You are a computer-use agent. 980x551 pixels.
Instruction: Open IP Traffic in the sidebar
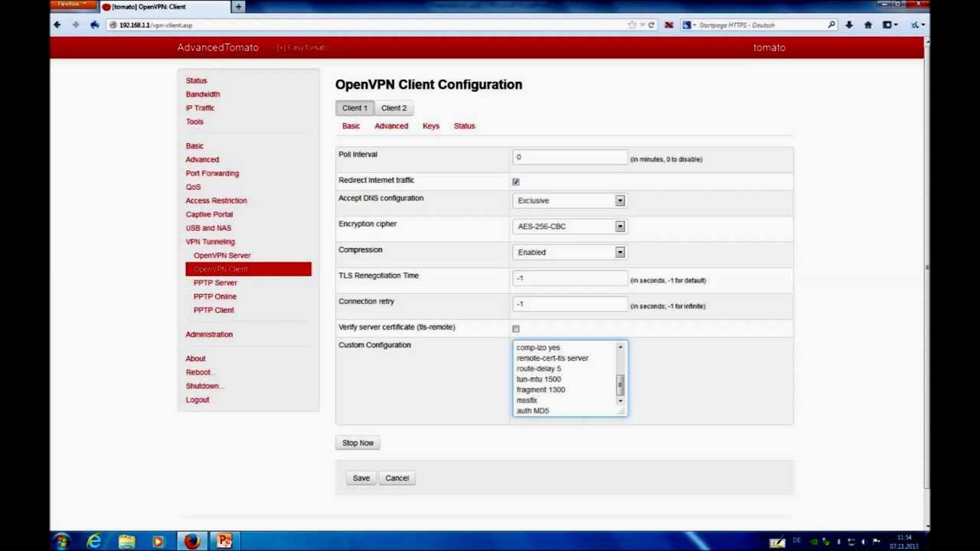[200, 108]
